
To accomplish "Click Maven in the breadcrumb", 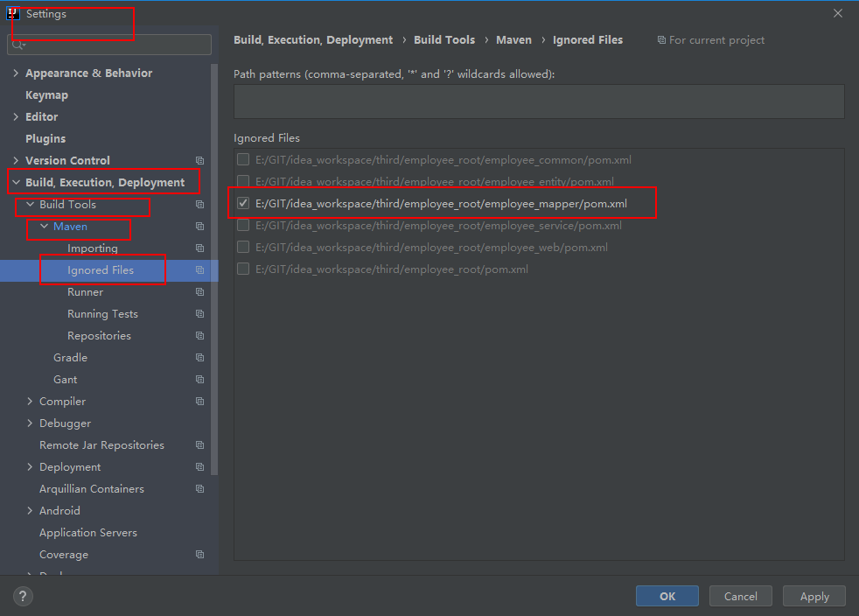I will point(513,40).
